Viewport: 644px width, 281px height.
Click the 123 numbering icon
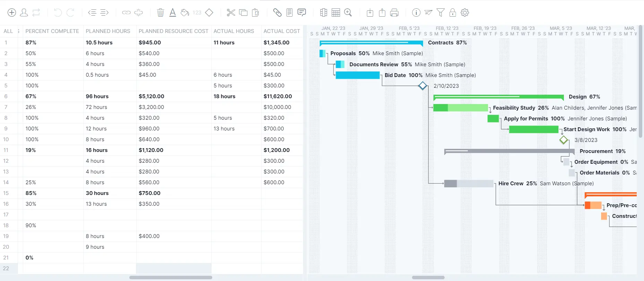(197, 13)
